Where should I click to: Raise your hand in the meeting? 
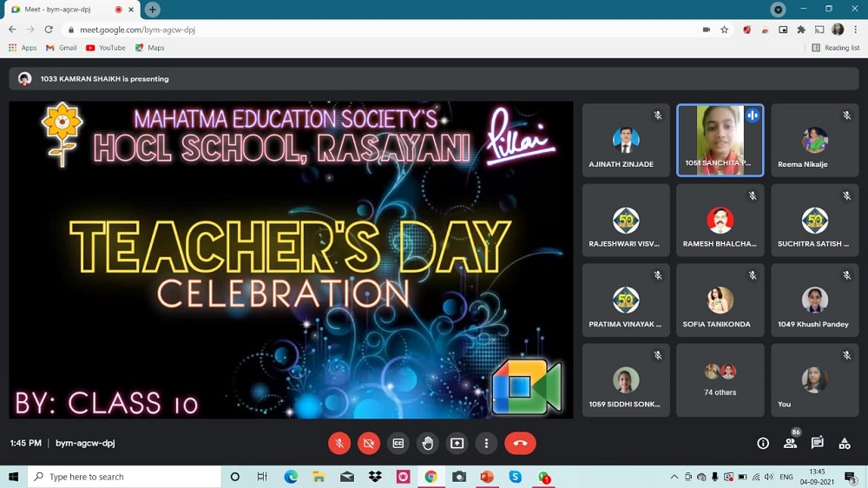[x=428, y=443]
